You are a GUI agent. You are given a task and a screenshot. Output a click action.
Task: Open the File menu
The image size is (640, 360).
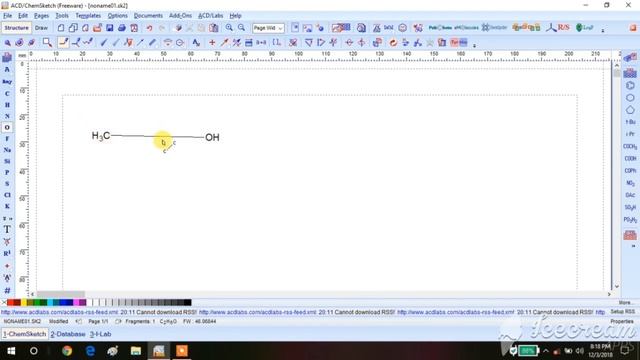coord(7,16)
